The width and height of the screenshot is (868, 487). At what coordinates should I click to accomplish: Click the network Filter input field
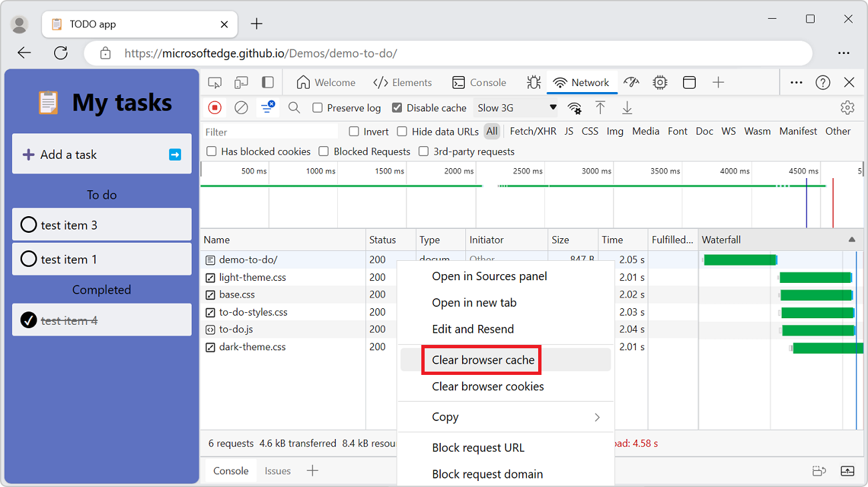[x=267, y=131]
